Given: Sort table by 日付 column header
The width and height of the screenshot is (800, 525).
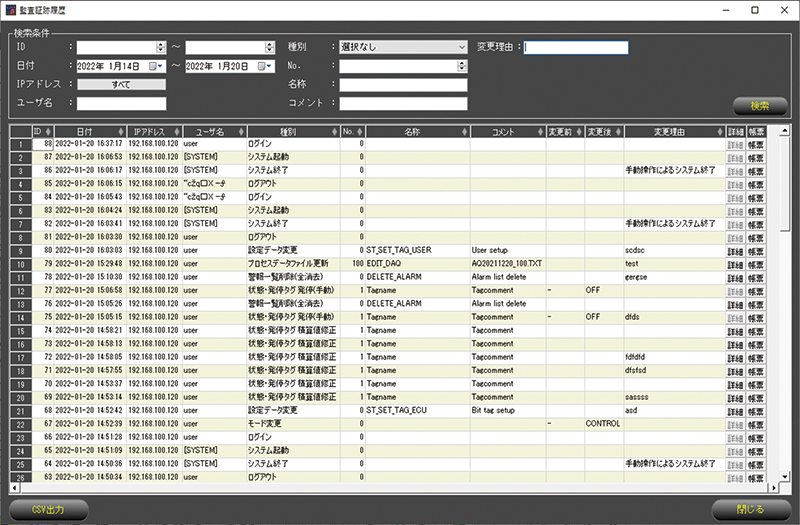Looking at the screenshot, I should pyautogui.click(x=90, y=132).
